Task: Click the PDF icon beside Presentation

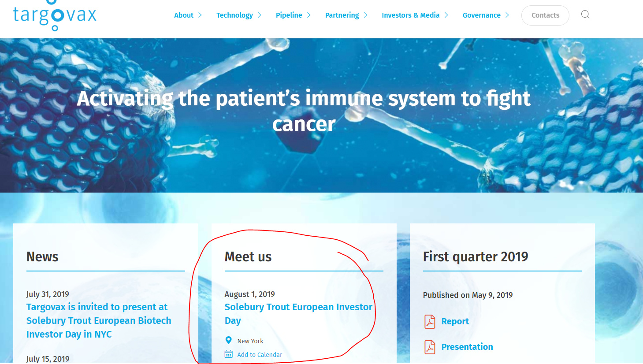Action: pos(430,347)
